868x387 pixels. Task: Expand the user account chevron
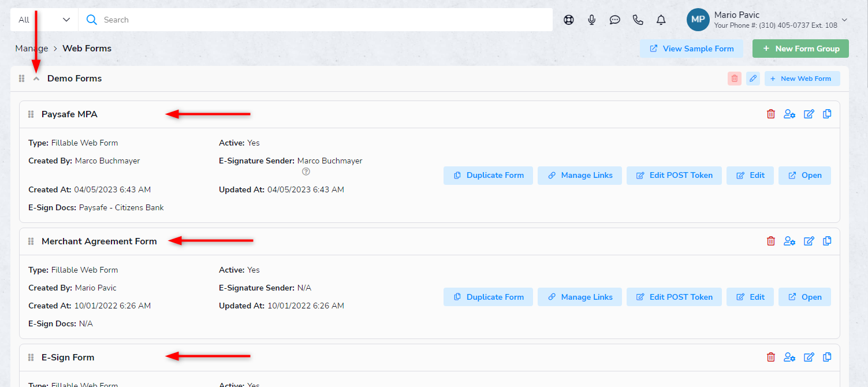pyautogui.click(x=844, y=20)
